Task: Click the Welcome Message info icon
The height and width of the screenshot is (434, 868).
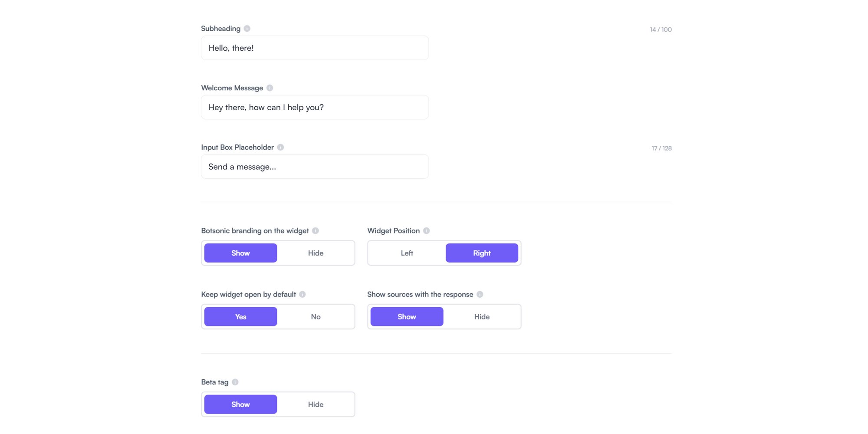Action: click(269, 87)
